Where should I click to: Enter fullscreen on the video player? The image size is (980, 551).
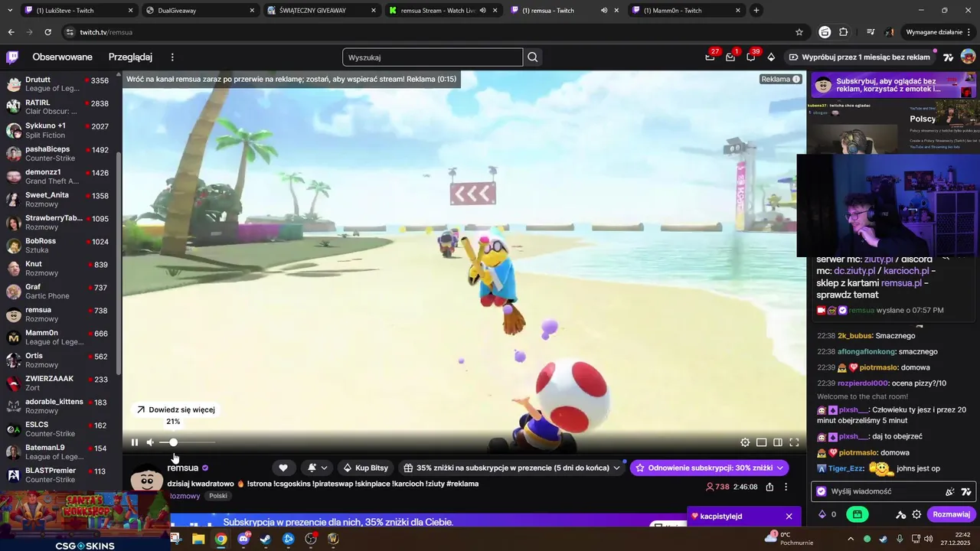click(794, 442)
